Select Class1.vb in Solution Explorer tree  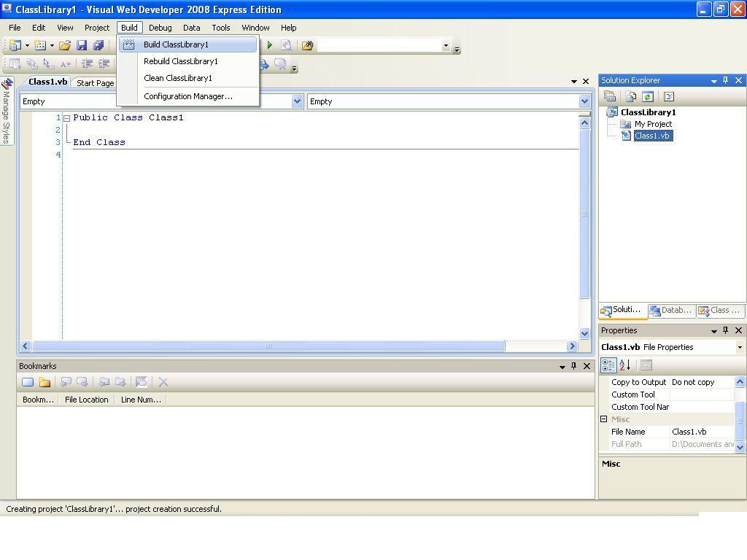(653, 136)
